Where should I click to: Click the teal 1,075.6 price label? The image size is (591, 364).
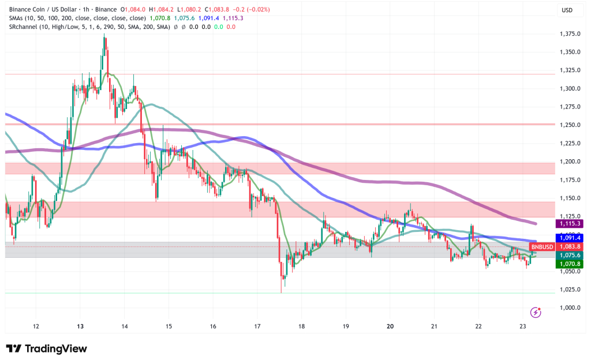[x=568, y=255]
